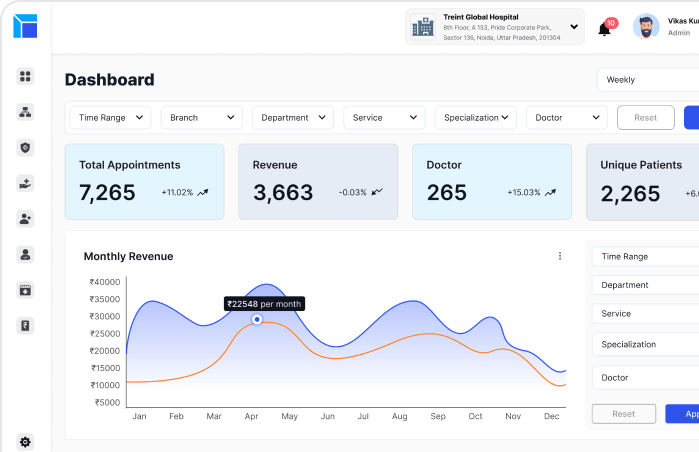
Task: Open the shield icon in sidebar
Action: pos(26,148)
